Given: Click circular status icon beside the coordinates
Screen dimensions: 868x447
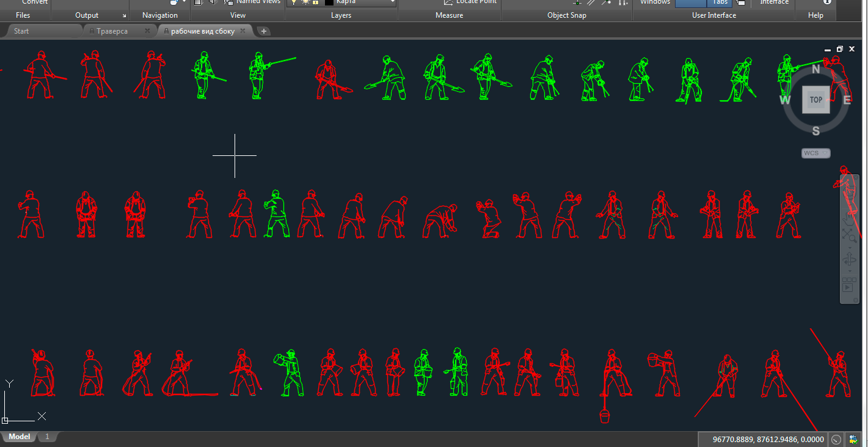Looking at the screenshot, I should point(836,439).
